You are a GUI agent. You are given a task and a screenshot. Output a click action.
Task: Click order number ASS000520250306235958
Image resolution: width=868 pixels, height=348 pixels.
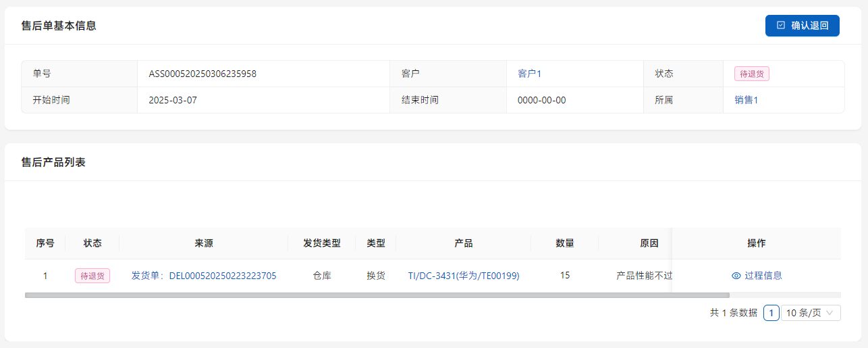202,74
